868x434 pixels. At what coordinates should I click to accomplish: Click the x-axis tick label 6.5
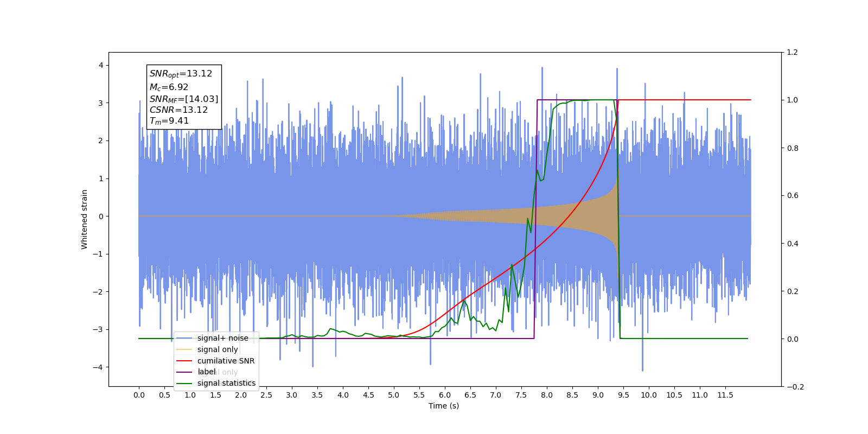470,395
